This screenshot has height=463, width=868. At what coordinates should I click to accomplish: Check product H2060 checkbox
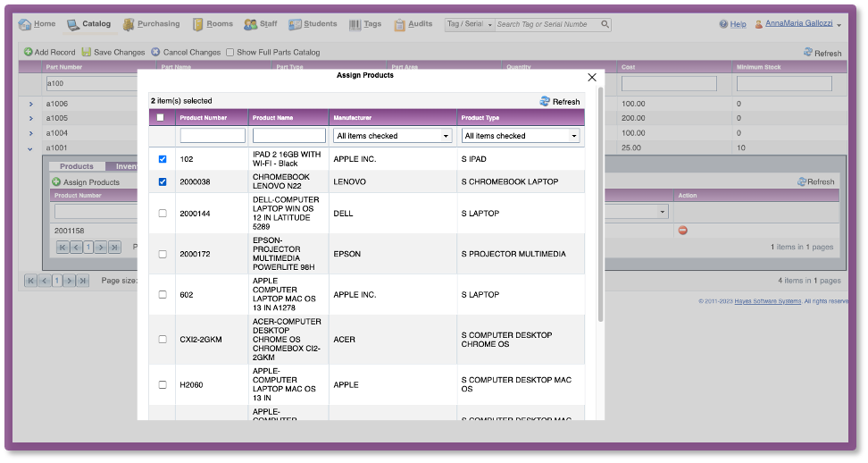pyautogui.click(x=163, y=385)
